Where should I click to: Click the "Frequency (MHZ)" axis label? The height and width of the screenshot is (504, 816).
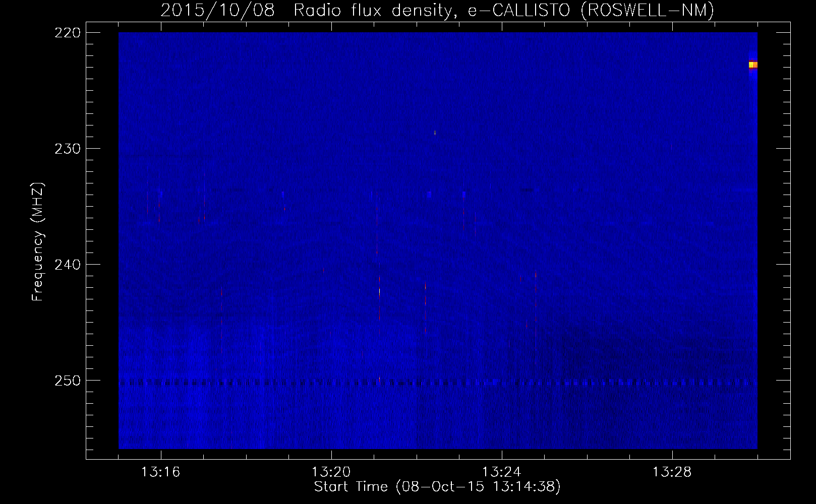[x=38, y=241]
